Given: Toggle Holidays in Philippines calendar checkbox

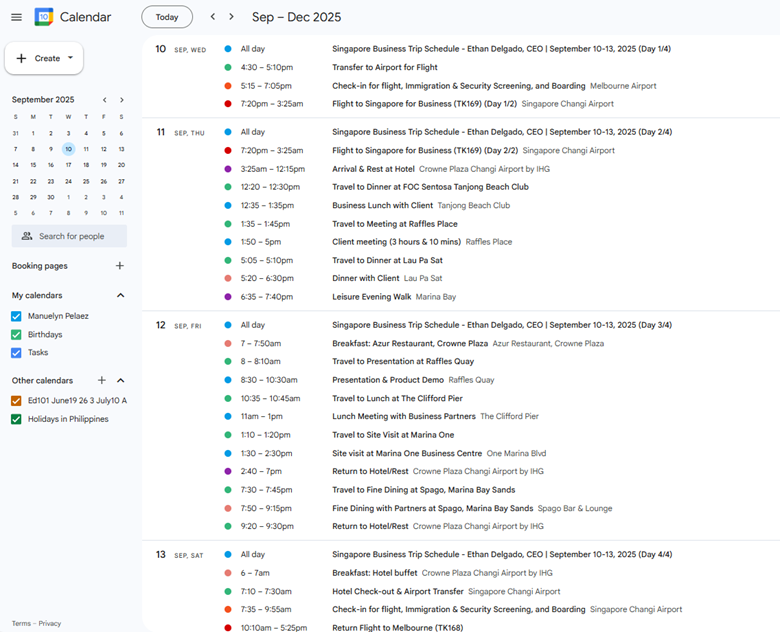Looking at the screenshot, I should pos(16,419).
